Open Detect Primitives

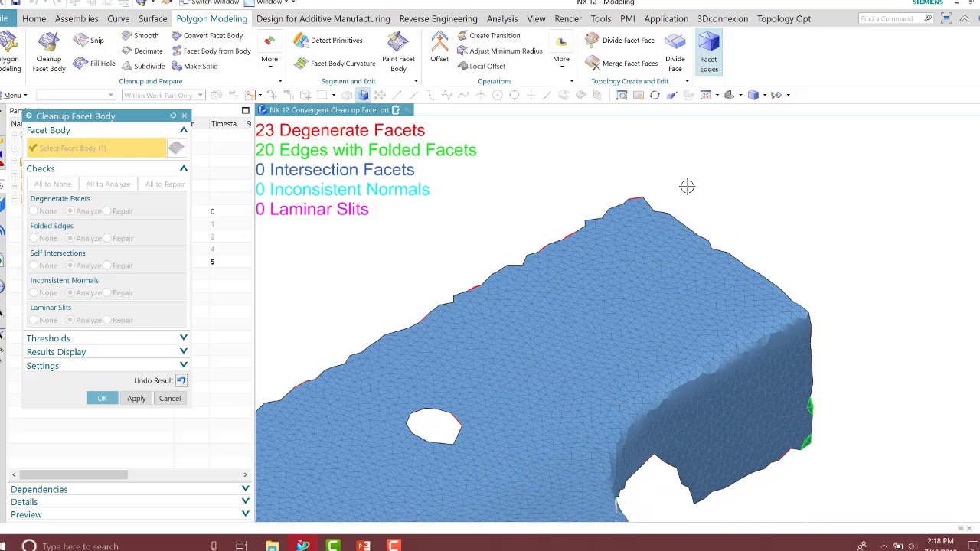click(328, 41)
